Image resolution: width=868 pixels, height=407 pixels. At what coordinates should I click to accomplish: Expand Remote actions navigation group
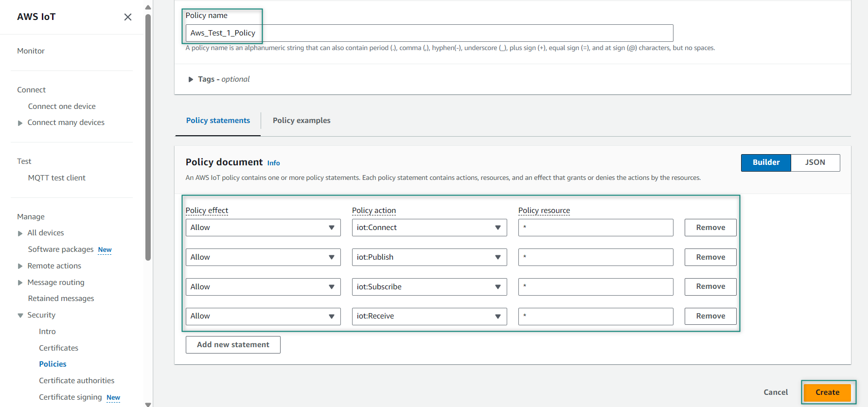click(x=20, y=266)
